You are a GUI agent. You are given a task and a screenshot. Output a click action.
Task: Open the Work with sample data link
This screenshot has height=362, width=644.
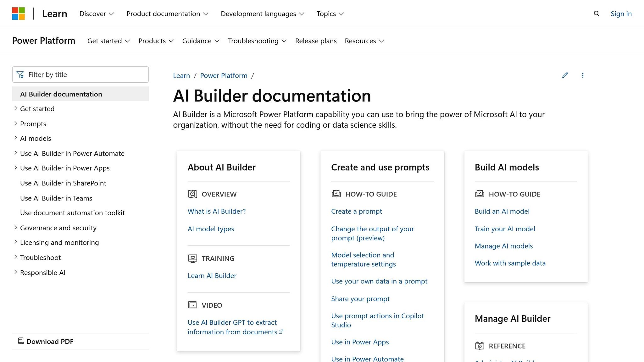pos(510,263)
